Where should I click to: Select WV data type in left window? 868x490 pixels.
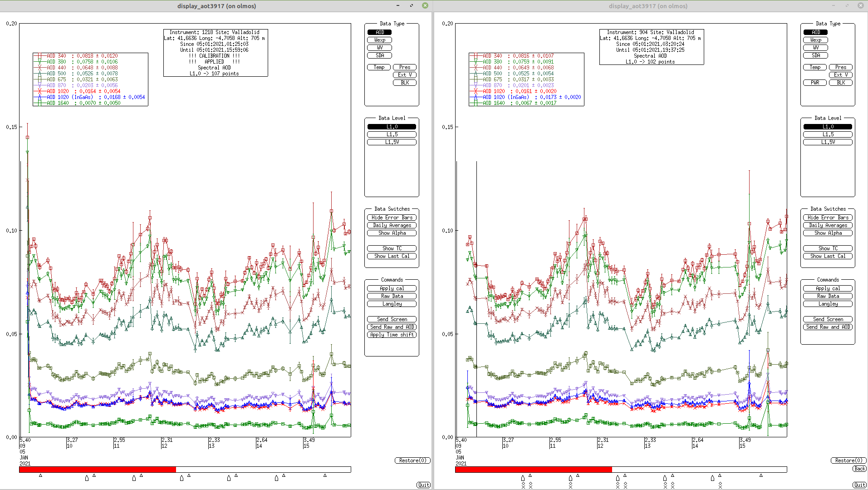[x=379, y=48]
